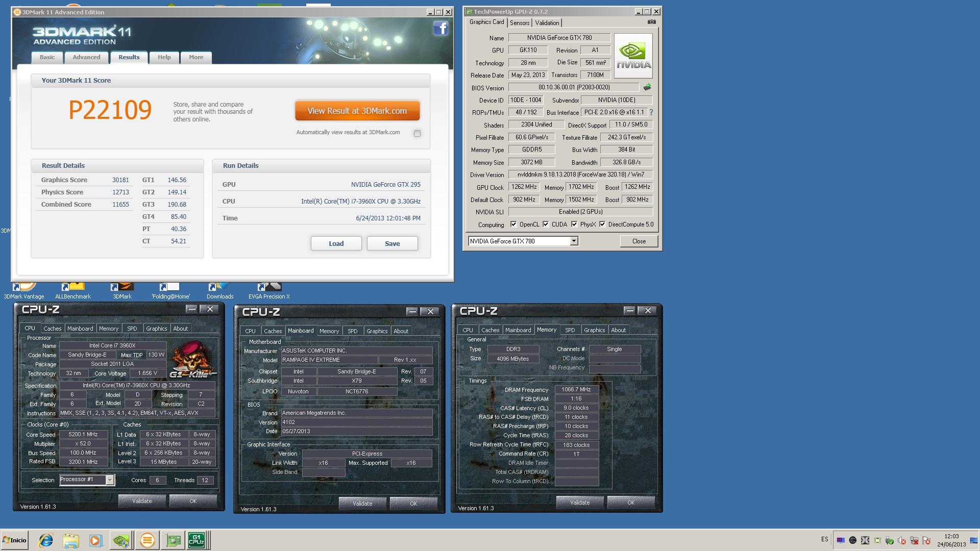
Task: Click the Action Center flag tray icon
Action: (x=926, y=540)
